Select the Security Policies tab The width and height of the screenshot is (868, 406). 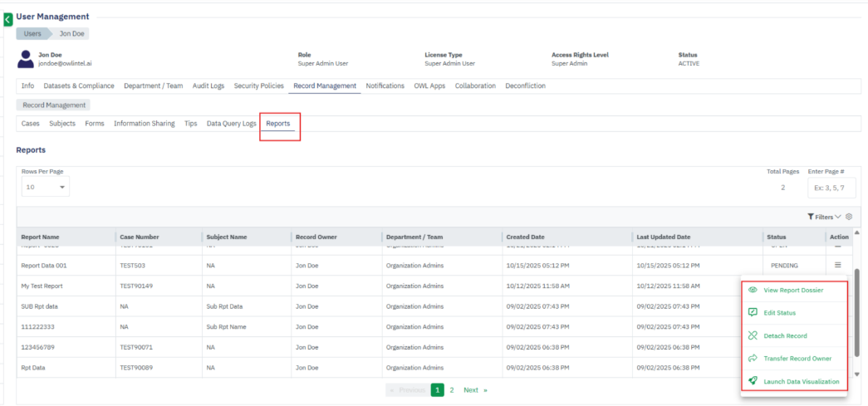click(x=258, y=86)
